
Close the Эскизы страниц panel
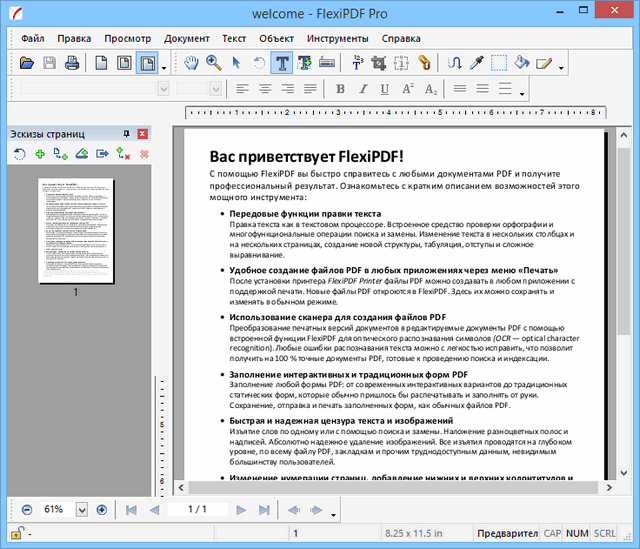[142, 133]
